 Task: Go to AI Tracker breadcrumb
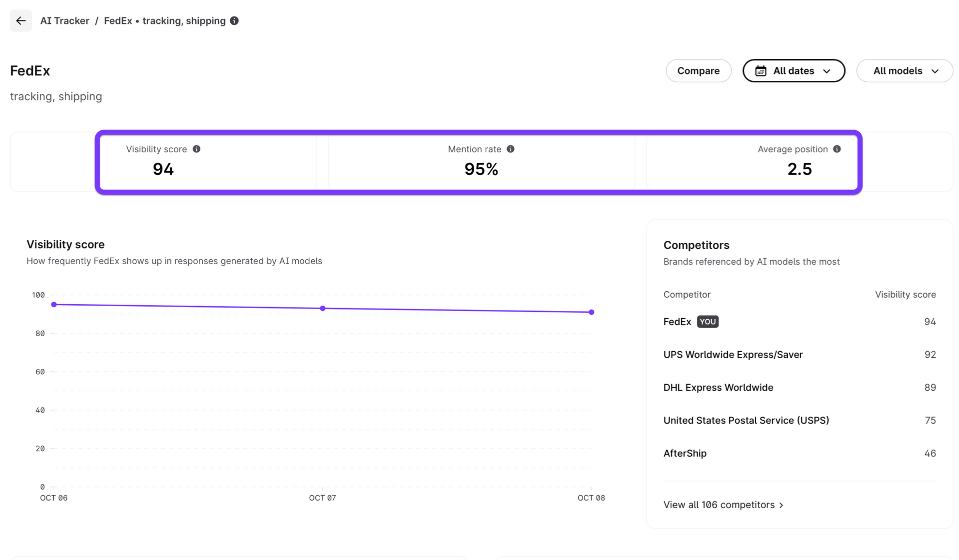point(65,21)
